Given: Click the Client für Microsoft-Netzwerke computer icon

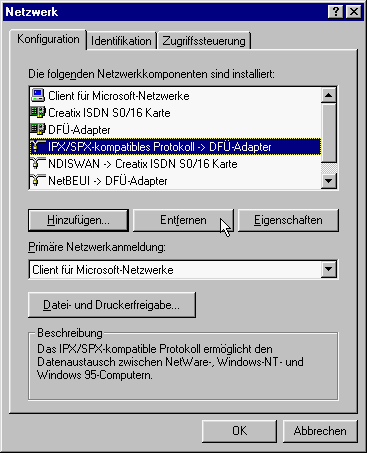Looking at the screenshot, I should [38, 96].
